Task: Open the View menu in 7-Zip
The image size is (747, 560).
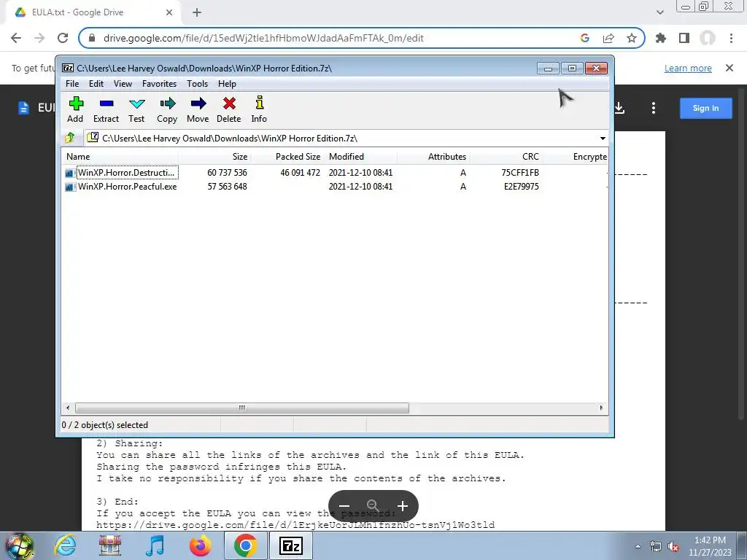Action: click(123, 84)
